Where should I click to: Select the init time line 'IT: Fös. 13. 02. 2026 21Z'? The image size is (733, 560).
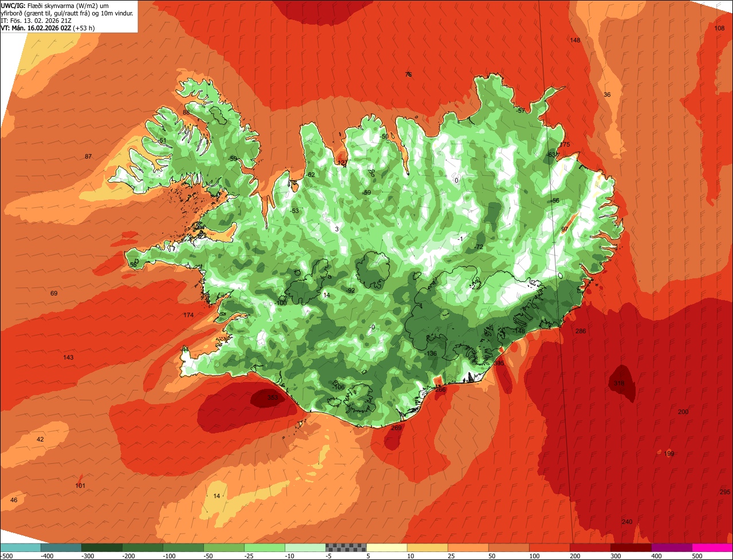(x=36, y=20)
